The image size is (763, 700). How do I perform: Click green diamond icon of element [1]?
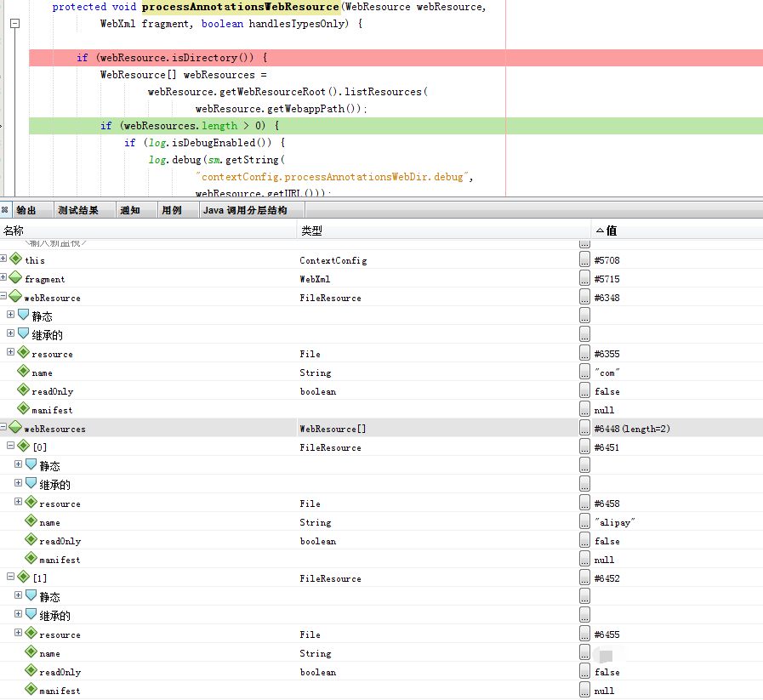23,577
